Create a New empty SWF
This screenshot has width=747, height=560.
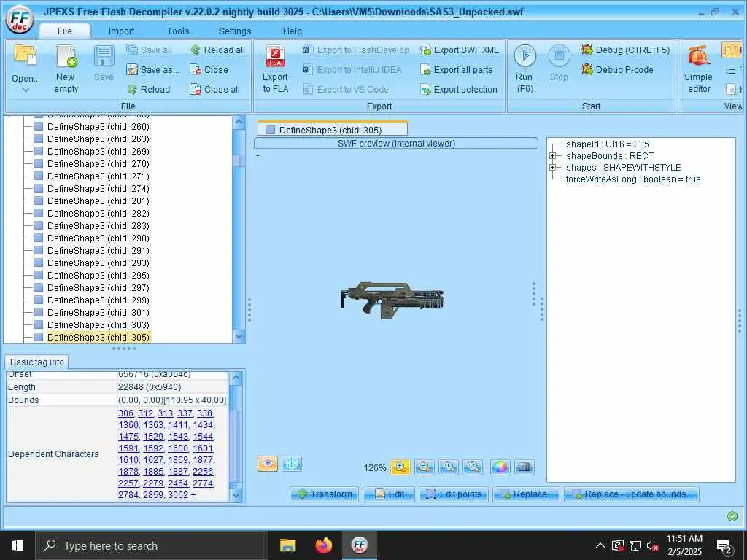66,69
